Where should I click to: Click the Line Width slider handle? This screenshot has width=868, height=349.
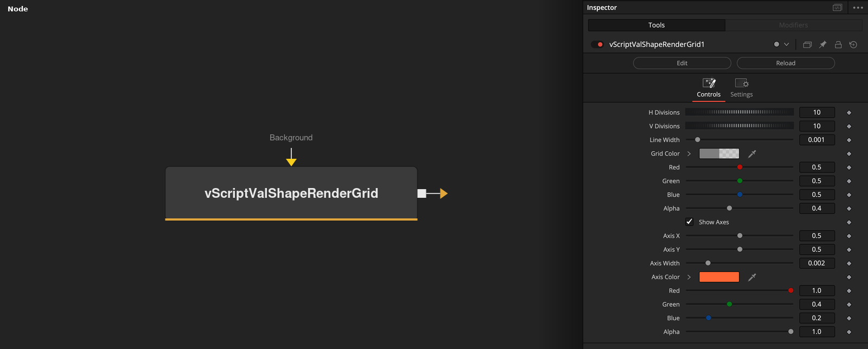(x=698, y=140)
